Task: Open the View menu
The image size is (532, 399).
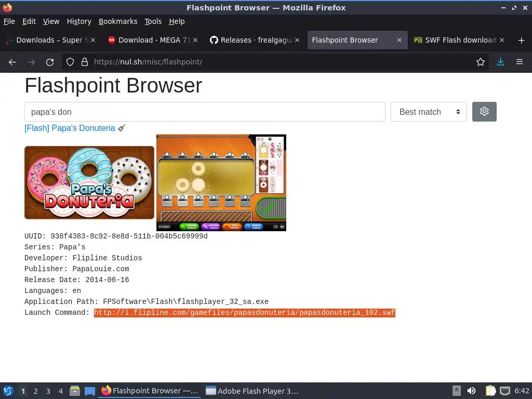Action: pyautogui.click(x=51, y=21)
